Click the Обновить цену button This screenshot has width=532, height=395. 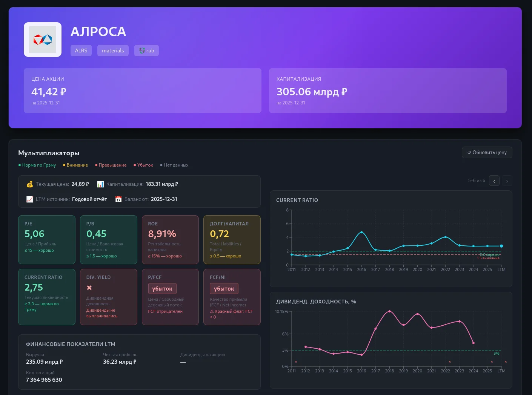tap(487, 152)
